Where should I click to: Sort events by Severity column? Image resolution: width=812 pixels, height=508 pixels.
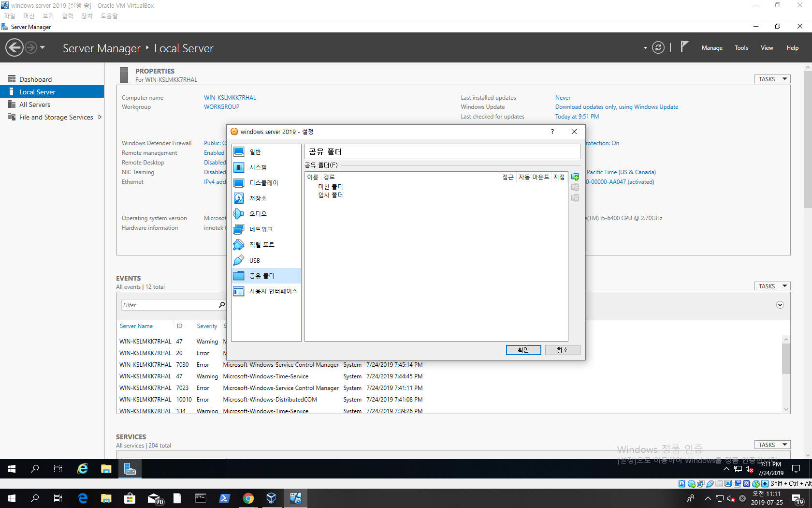[x=207, y=326]
